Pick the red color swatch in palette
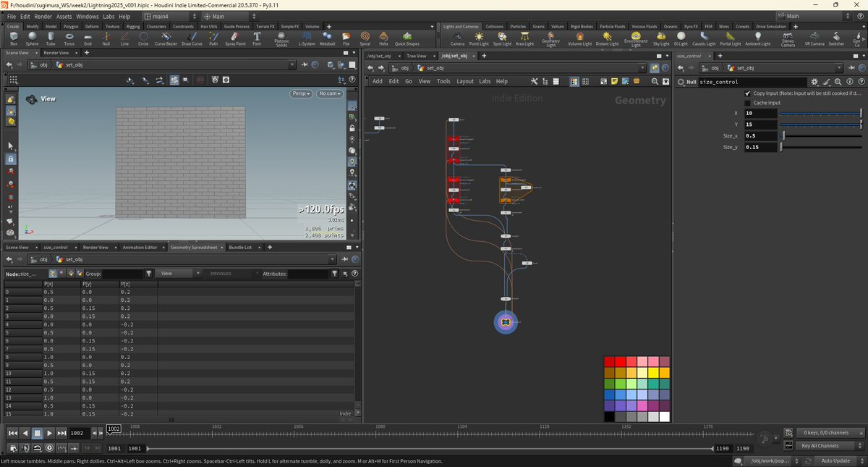 [x=621, y=361]
